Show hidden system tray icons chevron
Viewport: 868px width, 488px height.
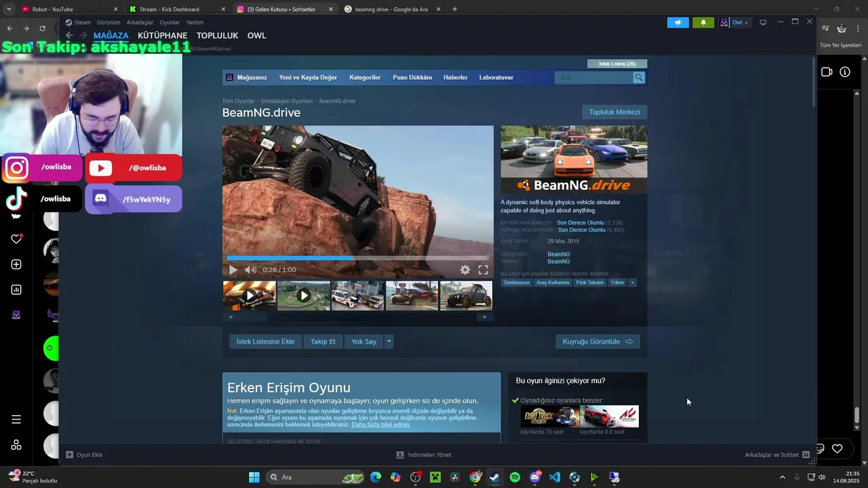(782, 477)
